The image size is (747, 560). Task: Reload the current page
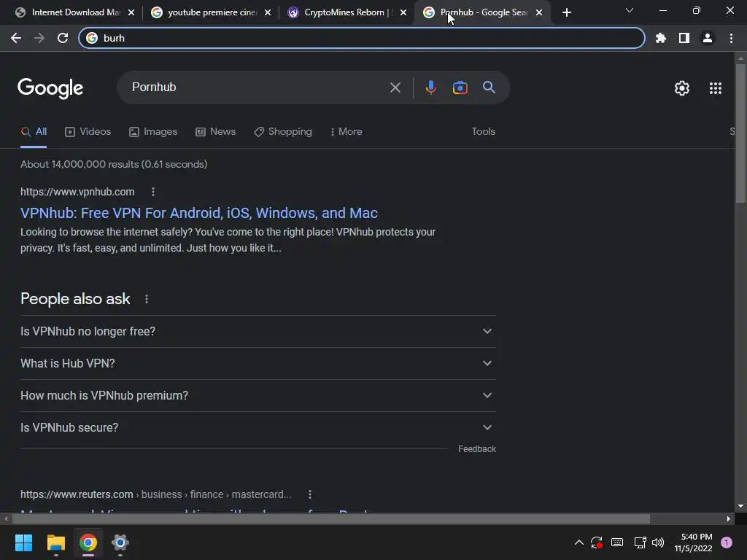pyautogui.click(x=63, y=38)
